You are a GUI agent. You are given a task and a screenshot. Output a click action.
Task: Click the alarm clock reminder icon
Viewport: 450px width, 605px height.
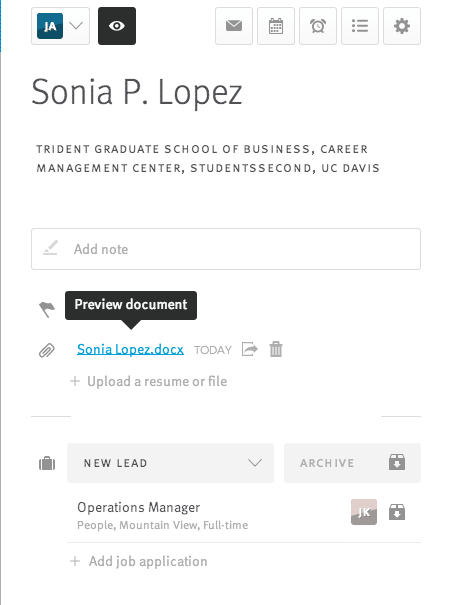tap(318, 26)
